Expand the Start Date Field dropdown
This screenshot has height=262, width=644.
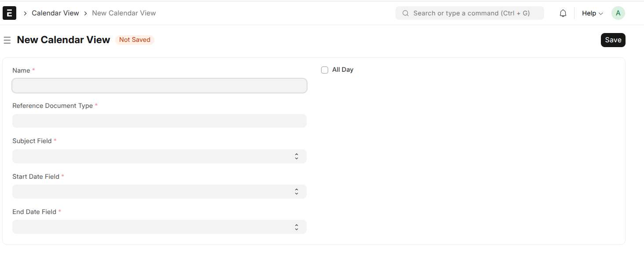[159, 192]
